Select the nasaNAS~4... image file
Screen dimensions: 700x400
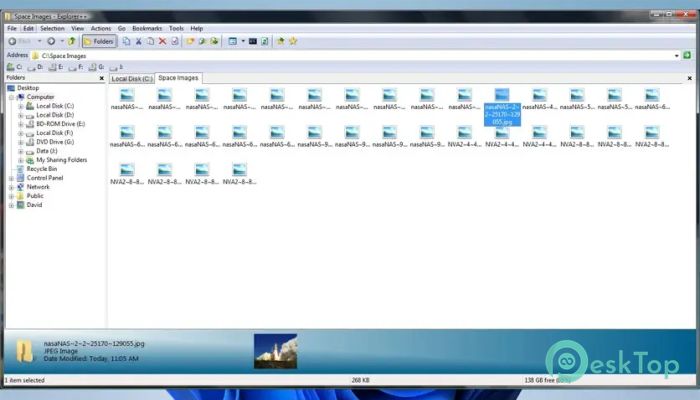pyautogui.click(x=539, y=100)
